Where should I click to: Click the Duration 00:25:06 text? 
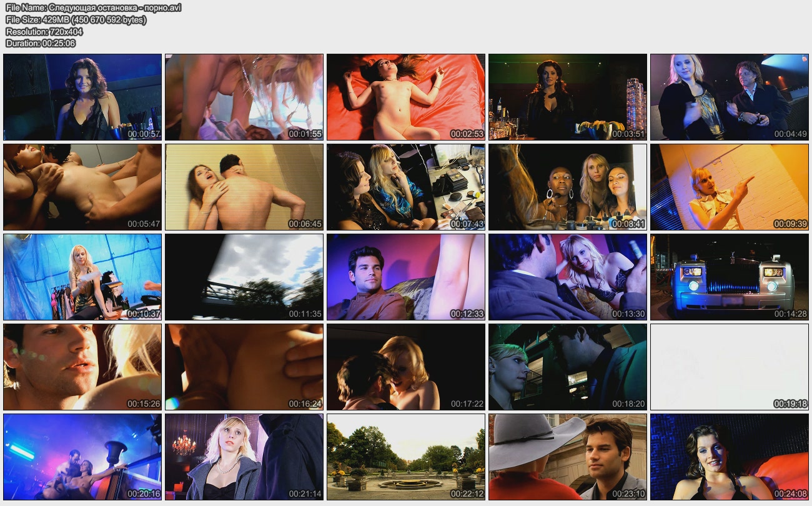pyautogui.click(x=41, y=44)
